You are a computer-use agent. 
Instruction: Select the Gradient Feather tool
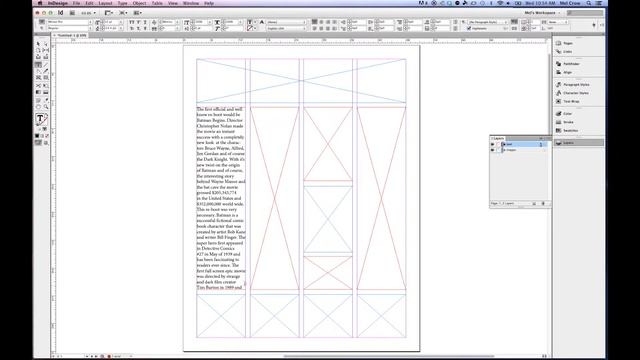pos(45,92)
